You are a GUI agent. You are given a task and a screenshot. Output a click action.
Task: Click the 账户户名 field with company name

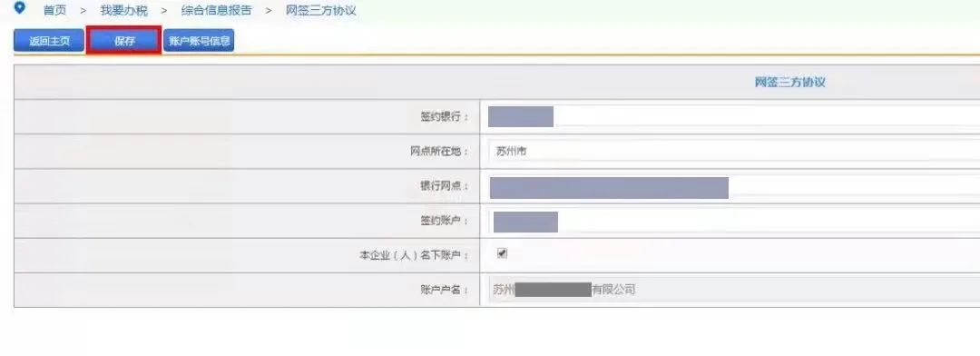click(x=732, y=290)
